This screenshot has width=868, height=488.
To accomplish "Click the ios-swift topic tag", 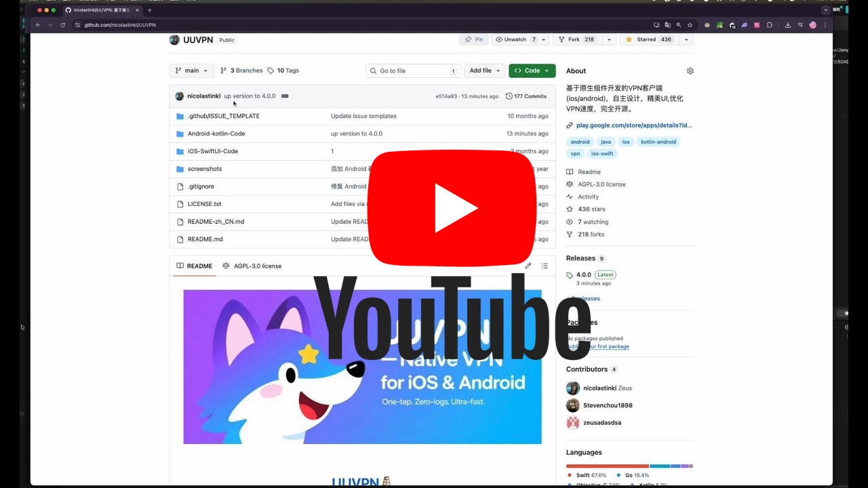I will [602, 154].
